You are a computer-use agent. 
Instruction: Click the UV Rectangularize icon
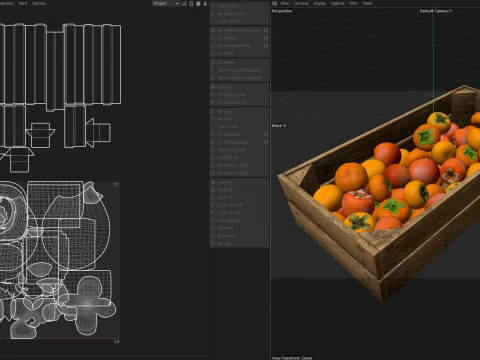coord(213,142)
